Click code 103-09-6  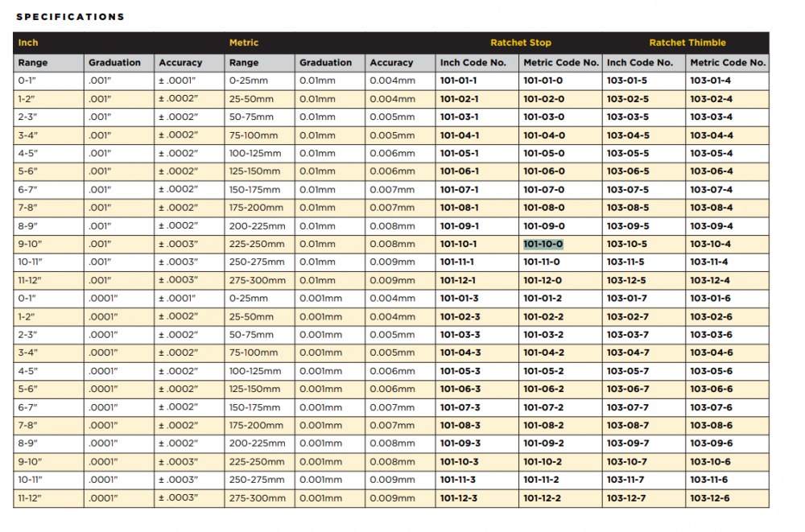(x=712, y=443)
